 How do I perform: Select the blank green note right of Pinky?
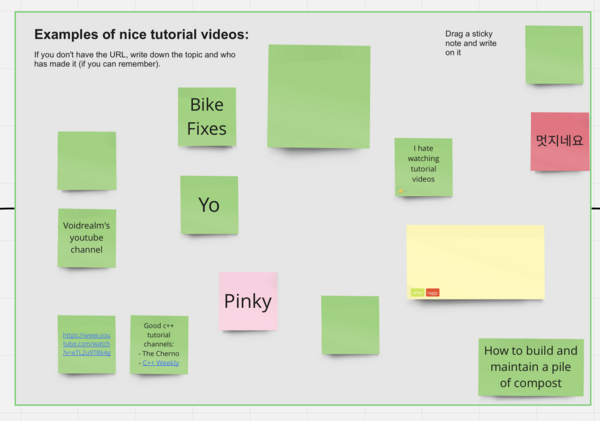point(350,325)
